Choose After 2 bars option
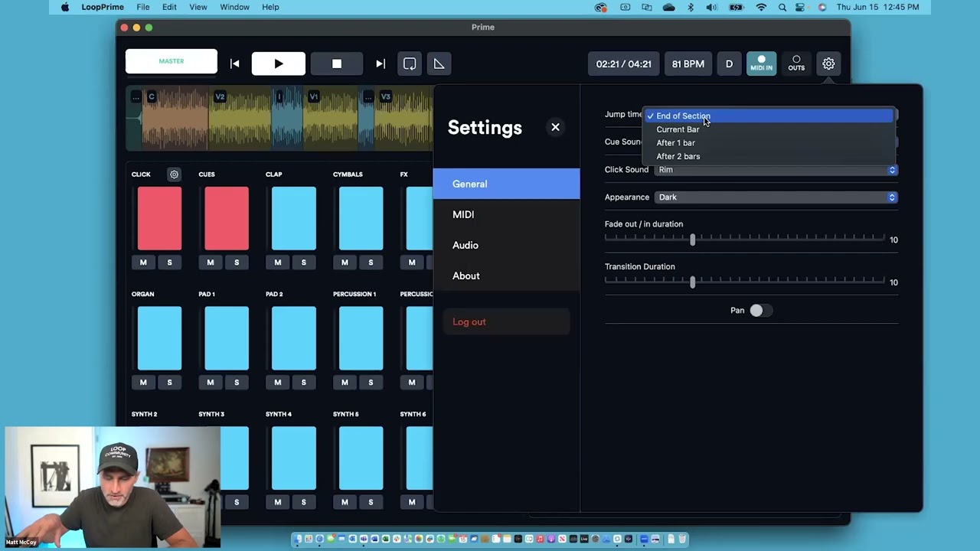980x551 pixels. (769, 156)
